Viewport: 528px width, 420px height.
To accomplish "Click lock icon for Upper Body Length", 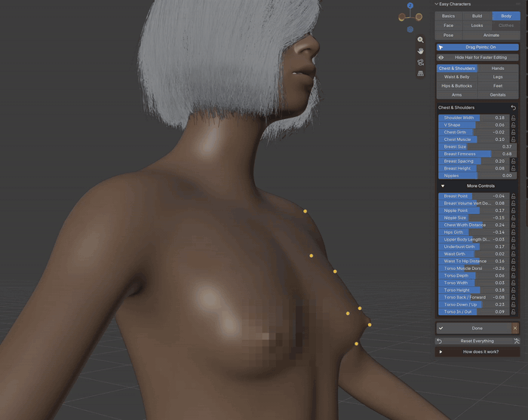I will pyautogui.click(x=513, y=239).
